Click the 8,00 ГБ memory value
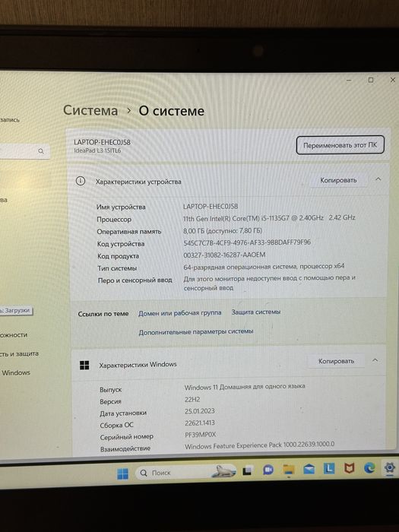The height and width of the screenshot is (532, 399). [223, 231]
